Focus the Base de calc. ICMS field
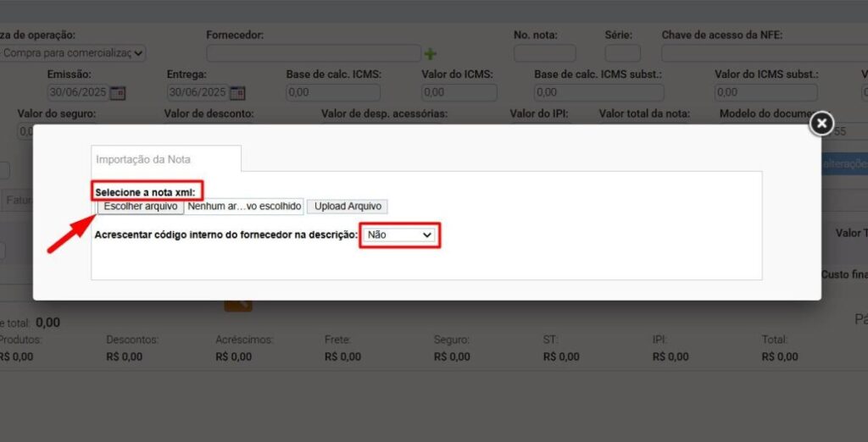The width and height of the screenshot is (868, 442). click(333, 92)
